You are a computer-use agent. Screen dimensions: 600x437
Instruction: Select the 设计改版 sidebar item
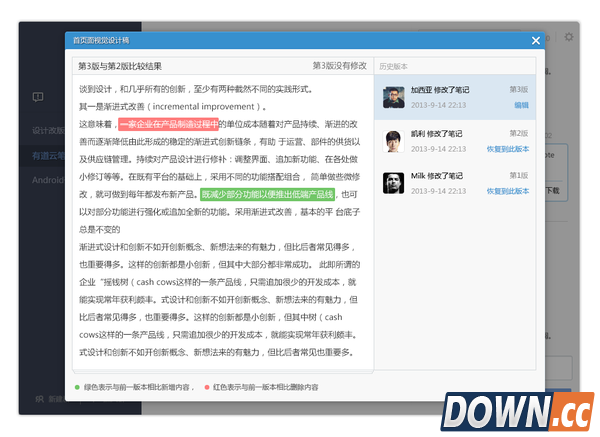pyautogui.click(x=45, y=131)
